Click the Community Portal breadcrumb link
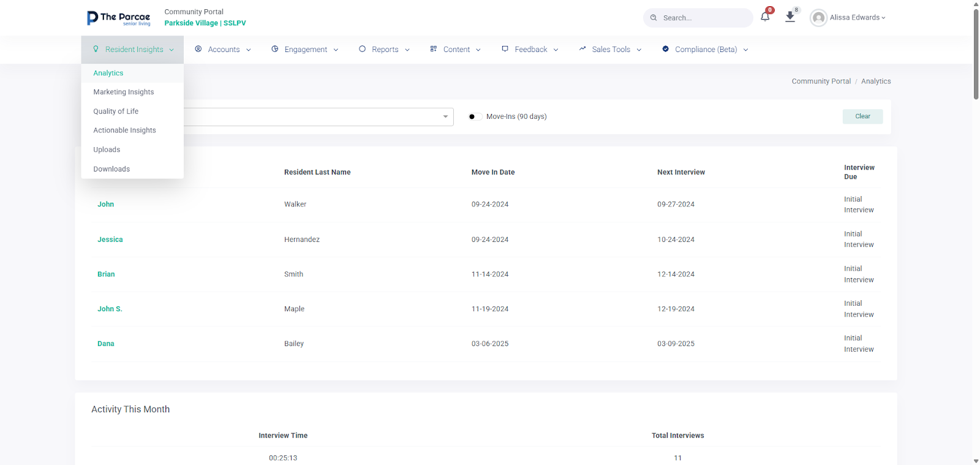The height and width of the screenshot is (465, 980). point(821,81)
